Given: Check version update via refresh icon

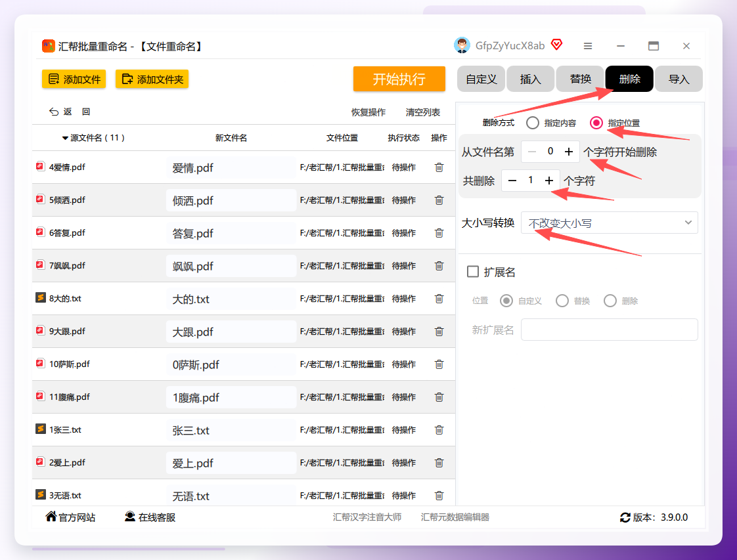Looking at the screenshot, I should [625, 517].
